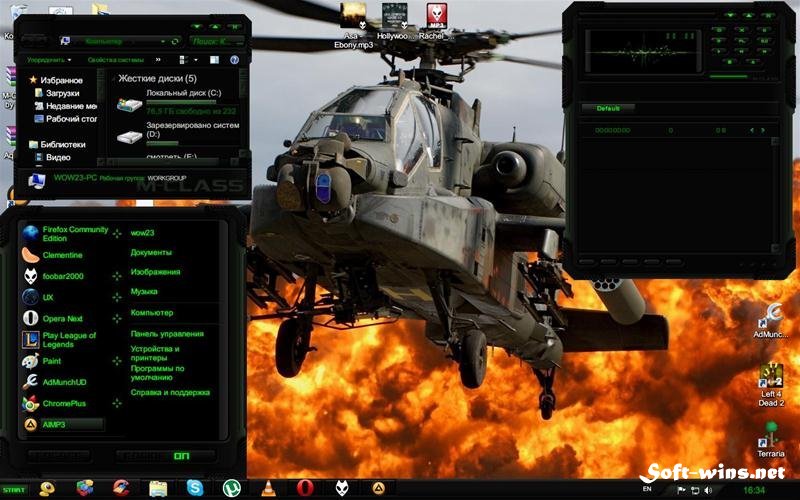
Task: Open the address bar history dropdown arrow
Action: [x=163, y=41]
